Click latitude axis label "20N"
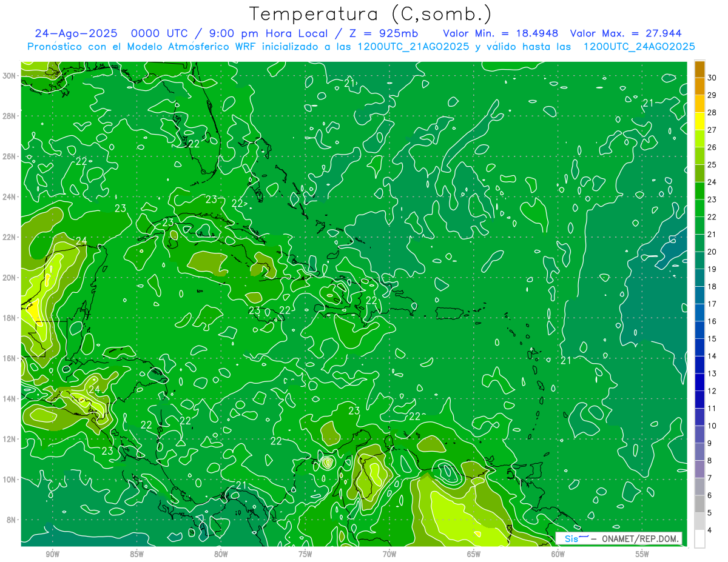Screen dimensions: 728x562 pyautogui.click(x=9, y=278)
